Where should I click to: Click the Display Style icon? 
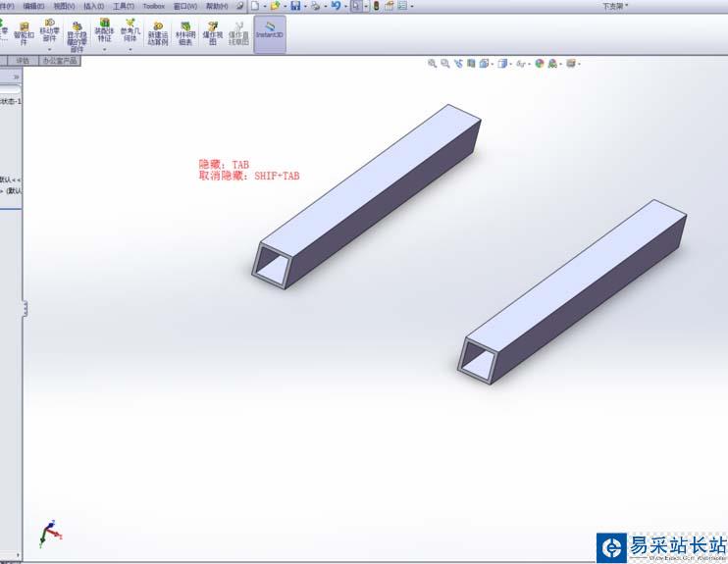click(x=502, y=64)
